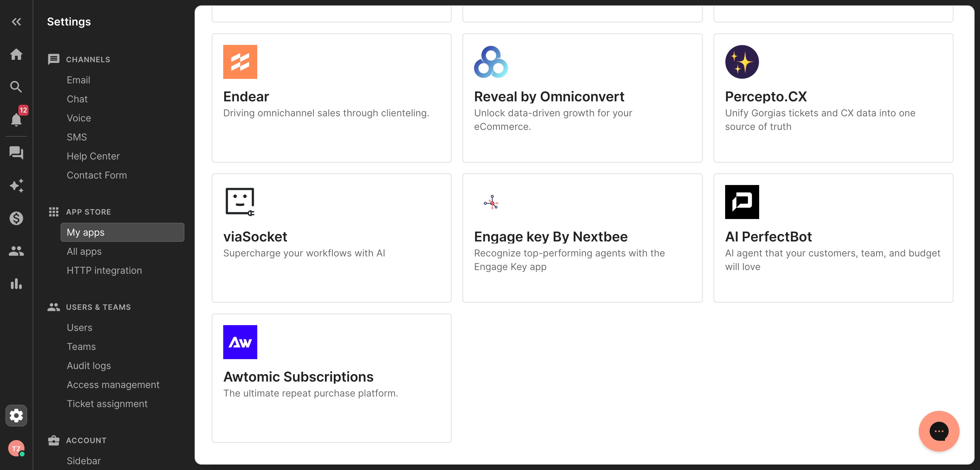Image resolution: width=980 pixels, height=470 pixels.
Task: Collapse the Settings sidebar with double-chevron icon
Action: 16,22
